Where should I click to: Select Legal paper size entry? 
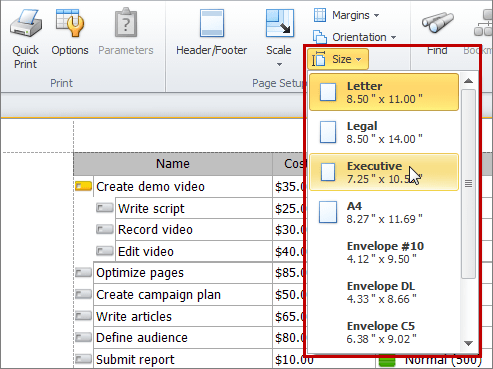384,132
